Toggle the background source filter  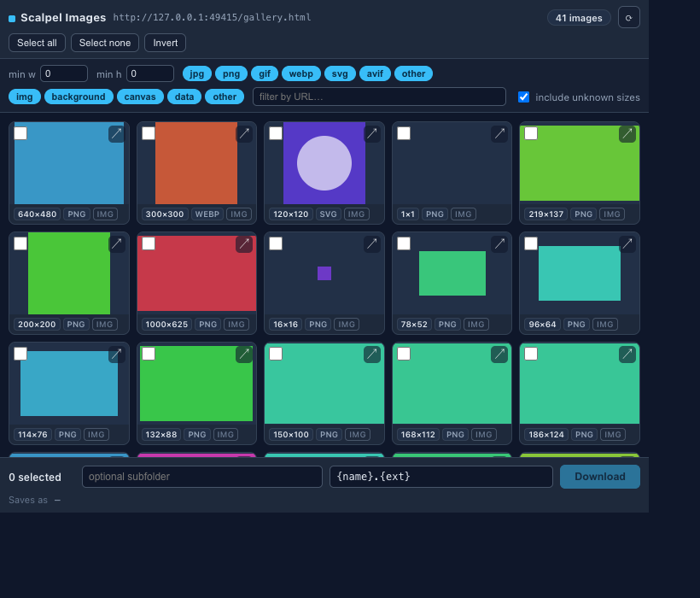click(79, 97)
